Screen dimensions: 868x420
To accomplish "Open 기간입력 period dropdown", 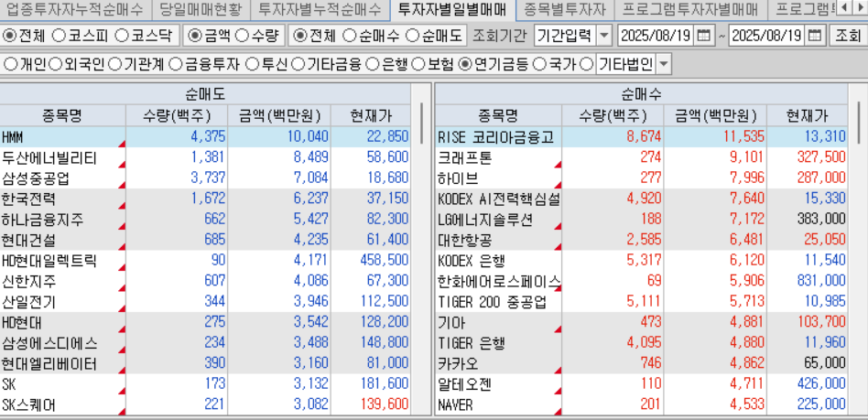I will pos(605,36).
